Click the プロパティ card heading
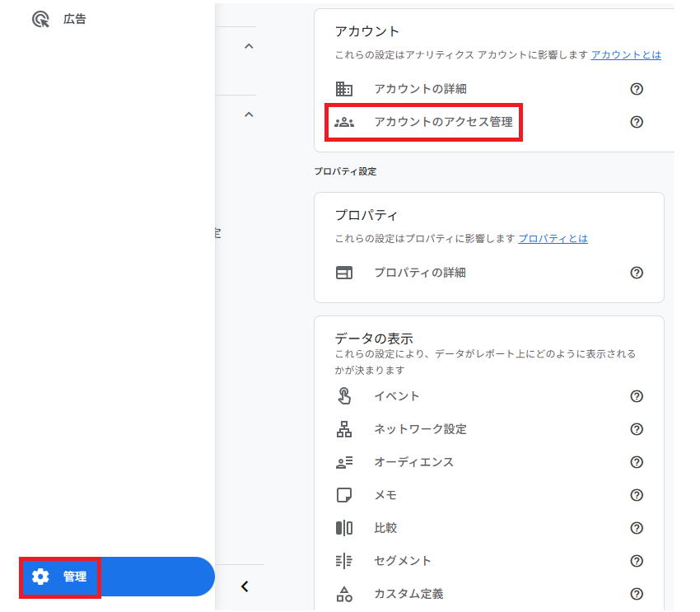 click(x=366, y=215)
